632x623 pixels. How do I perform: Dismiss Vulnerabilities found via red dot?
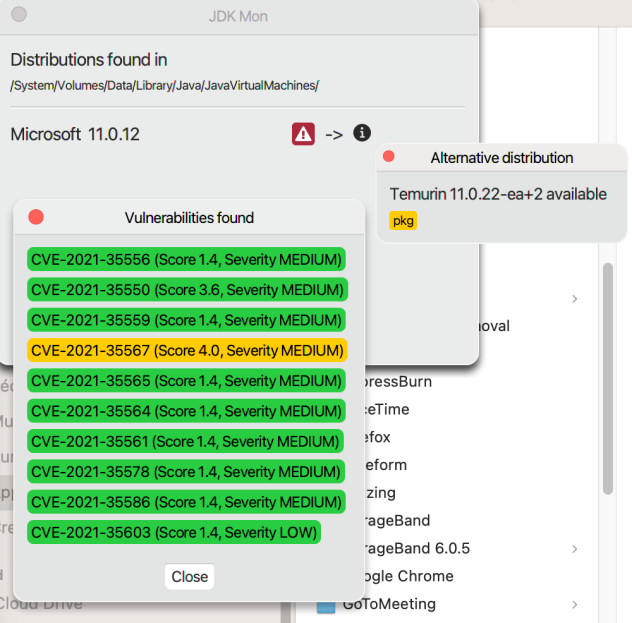(36, 217)
